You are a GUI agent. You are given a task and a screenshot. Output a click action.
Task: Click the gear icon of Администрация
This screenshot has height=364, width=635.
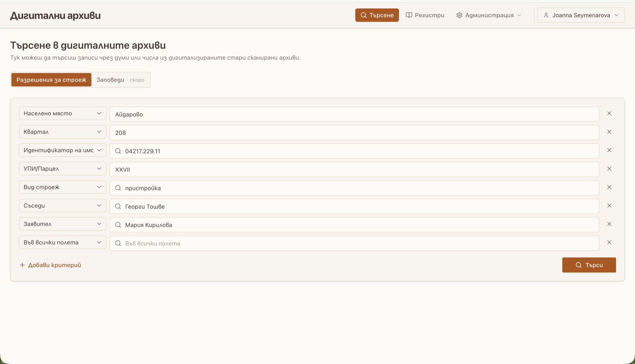pyautogui.click(x=459, y=15)
